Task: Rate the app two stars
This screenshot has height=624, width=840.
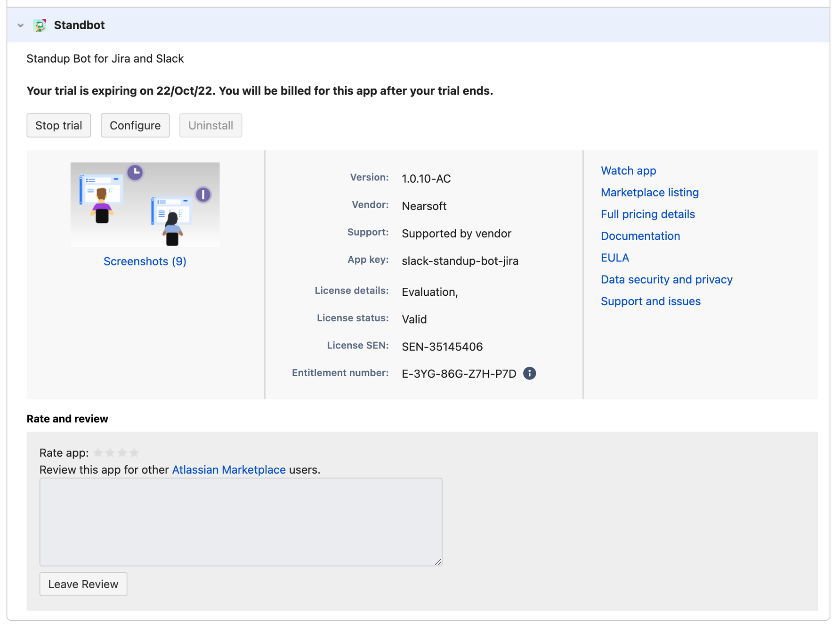Action: click(110, 453)
